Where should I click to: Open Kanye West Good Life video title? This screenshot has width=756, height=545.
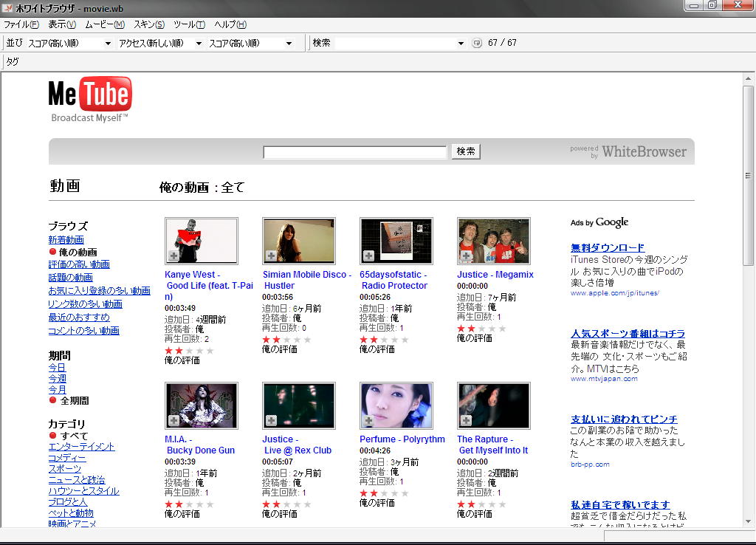[209, 286]
